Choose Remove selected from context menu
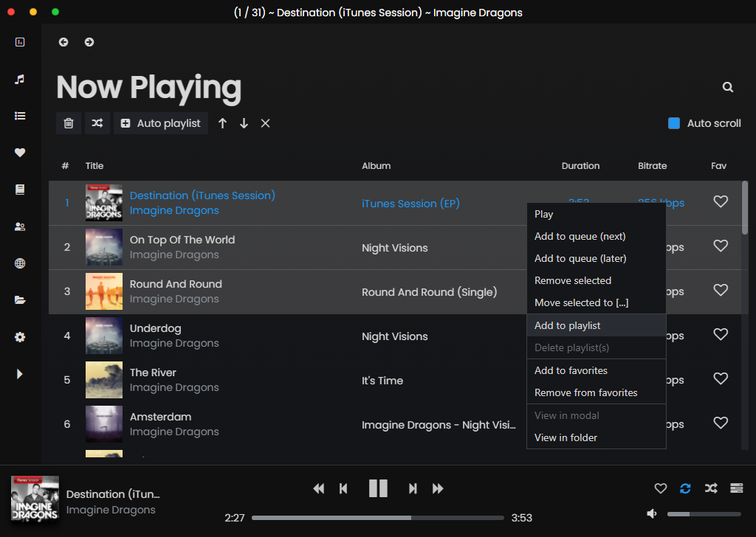The height and width of the screenshot is (537, 756). pyautogui.click(x=597, y=281)
